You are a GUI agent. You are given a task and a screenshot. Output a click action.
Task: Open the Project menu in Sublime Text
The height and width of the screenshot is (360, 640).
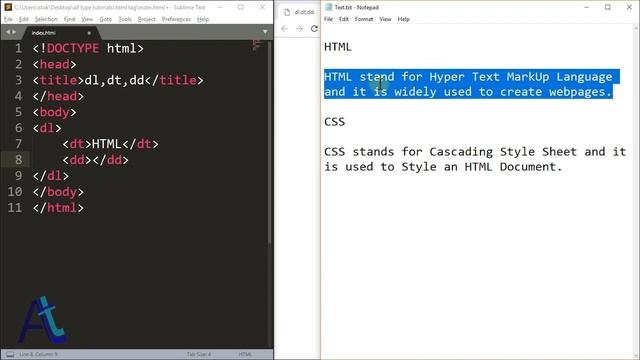coord(147,19)
